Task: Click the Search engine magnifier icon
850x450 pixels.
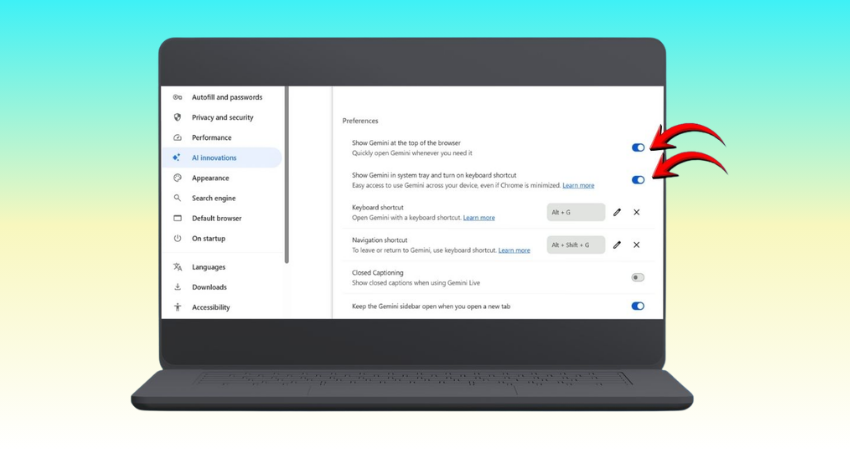Action: (x=177, y=198)
